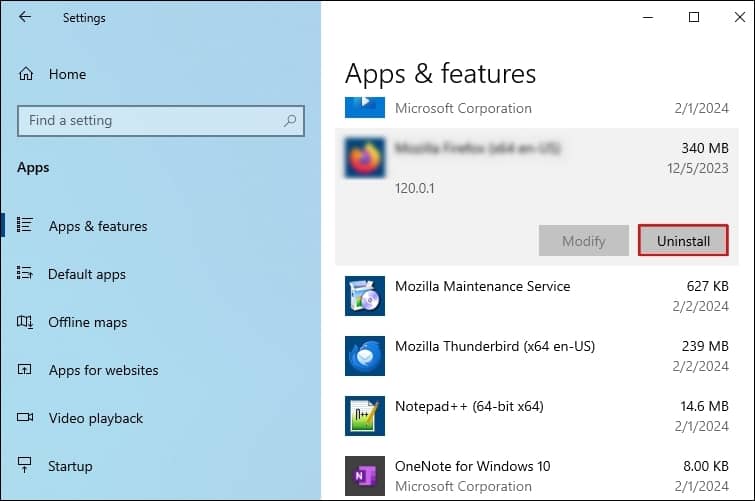
Task: Click the greyed-out Modify button
Action: (584, 240)
